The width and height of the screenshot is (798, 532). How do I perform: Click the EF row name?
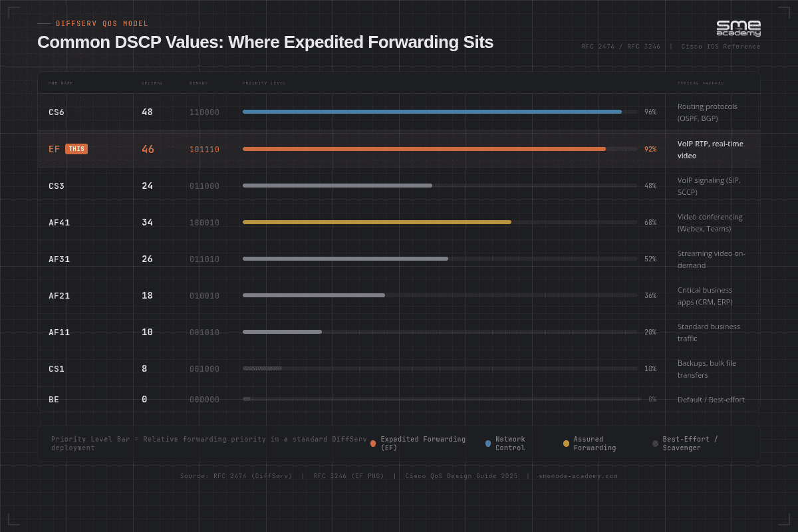[55, 149]
